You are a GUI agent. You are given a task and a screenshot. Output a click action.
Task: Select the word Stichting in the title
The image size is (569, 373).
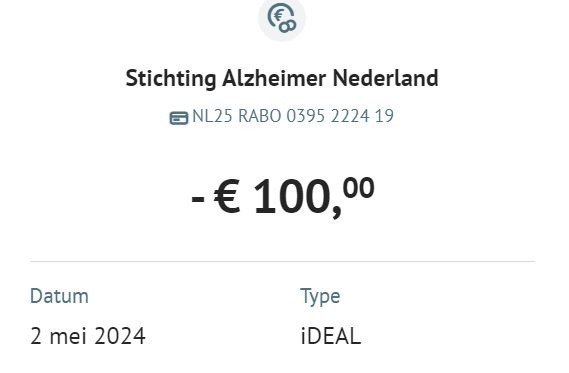(171, 78)
